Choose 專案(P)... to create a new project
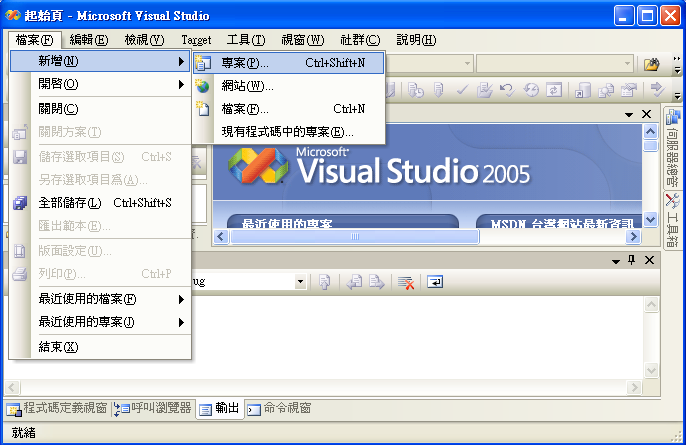686x445 pixels. [x=289, y=63]
